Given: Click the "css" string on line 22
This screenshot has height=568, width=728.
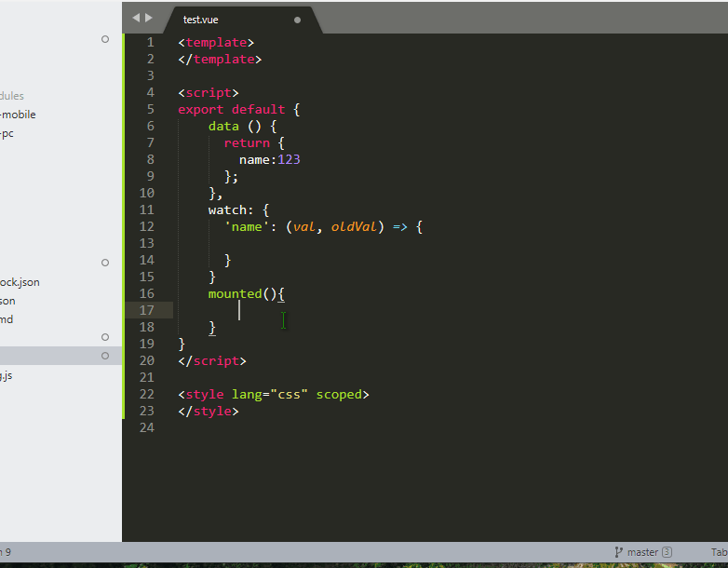Looking at the screenshot, I should pos(289,394).
